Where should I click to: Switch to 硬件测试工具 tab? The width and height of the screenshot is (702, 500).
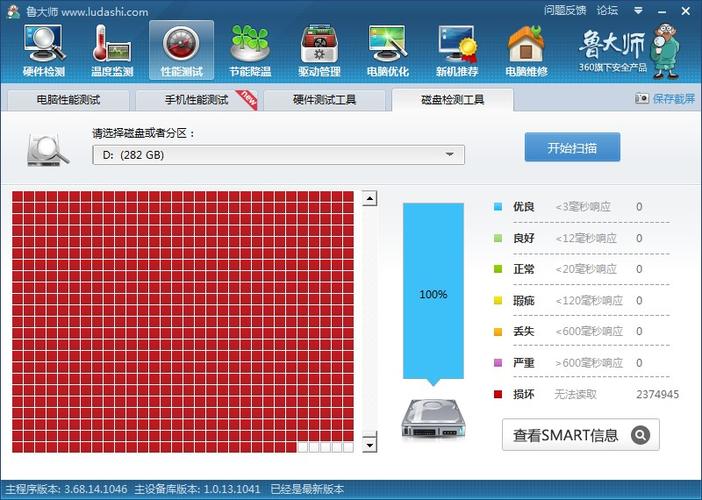pyautogui.click(x=325, y=100)
